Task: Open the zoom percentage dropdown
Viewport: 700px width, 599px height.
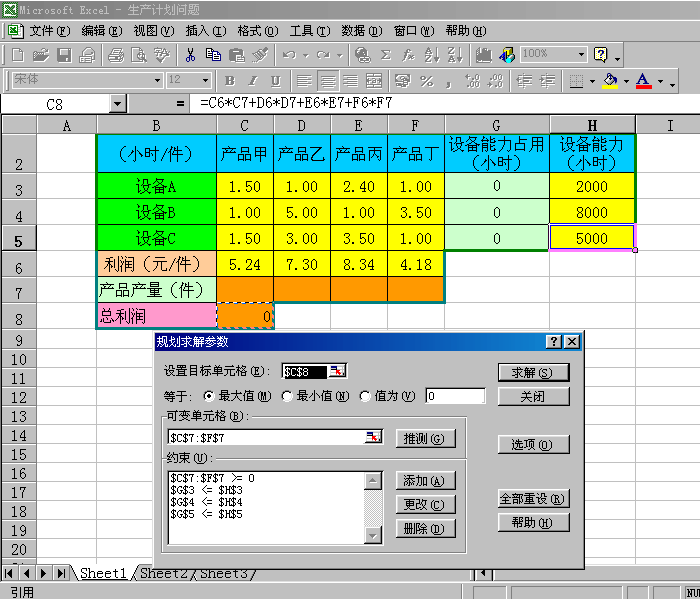Action: click(x=581, y=54)
